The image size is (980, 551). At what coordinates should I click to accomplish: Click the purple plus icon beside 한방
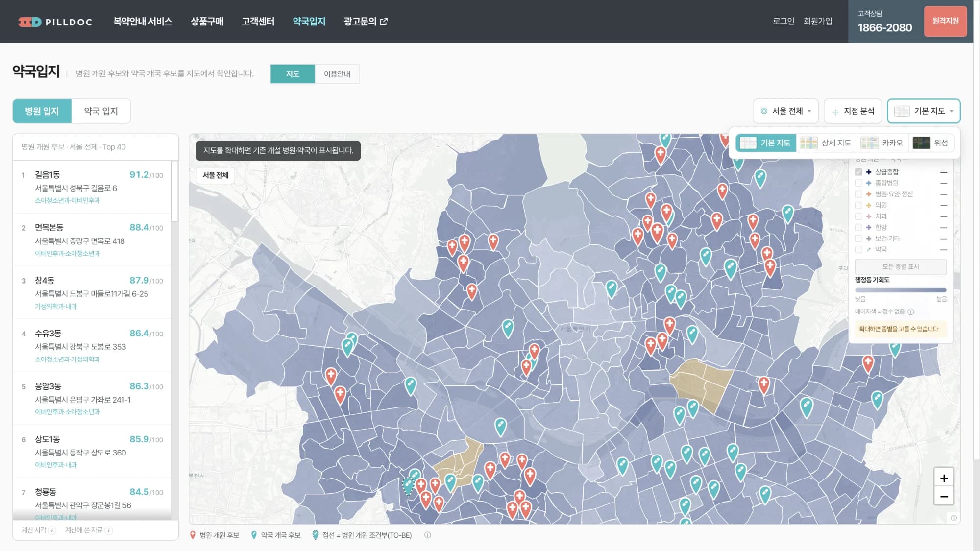point(869,227)
